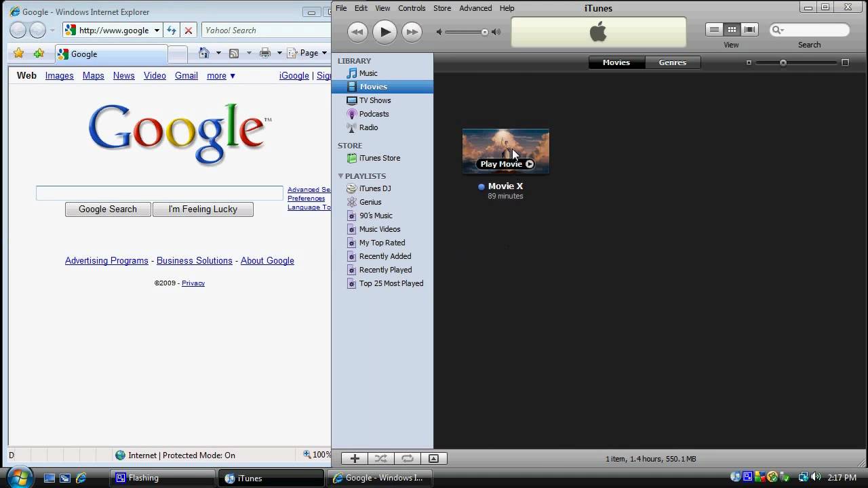Click the IE Print icon
This screenshot has width=868, height=488.
[x=265, y=53]
